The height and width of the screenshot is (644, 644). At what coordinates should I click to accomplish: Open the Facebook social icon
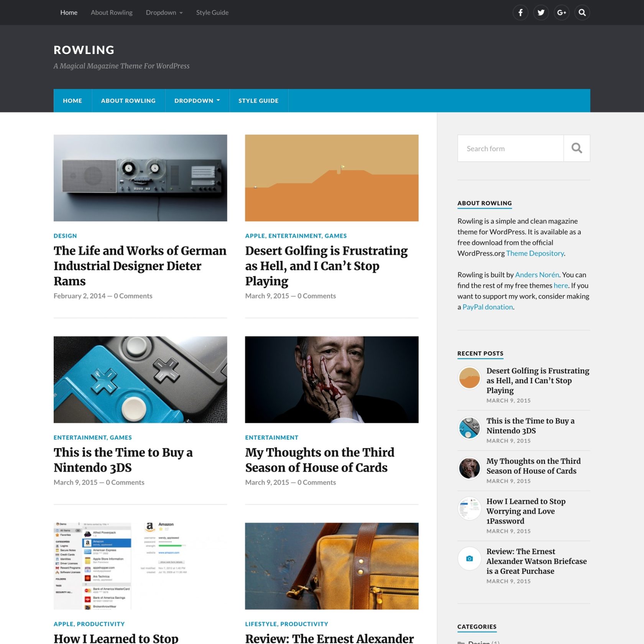tap(520, 12)
